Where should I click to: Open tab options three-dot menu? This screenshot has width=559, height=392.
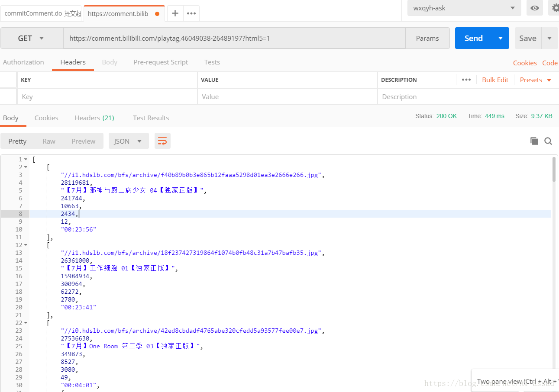pos(191,13)
